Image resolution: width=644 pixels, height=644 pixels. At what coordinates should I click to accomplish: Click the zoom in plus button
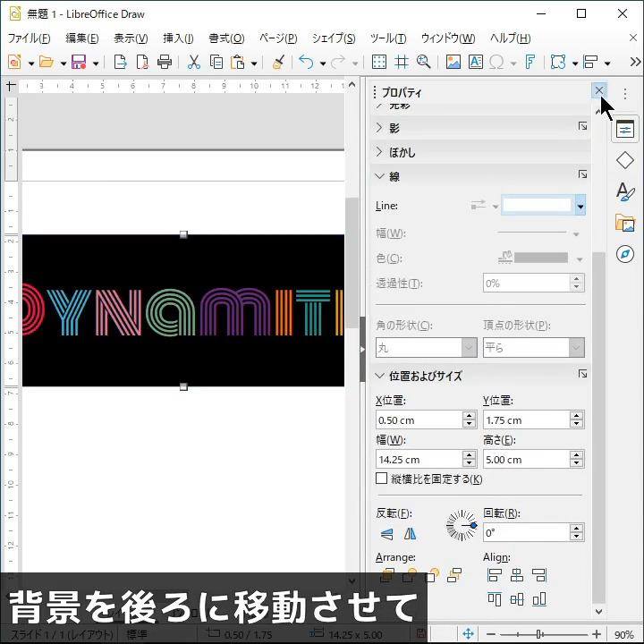coord(597,634)
